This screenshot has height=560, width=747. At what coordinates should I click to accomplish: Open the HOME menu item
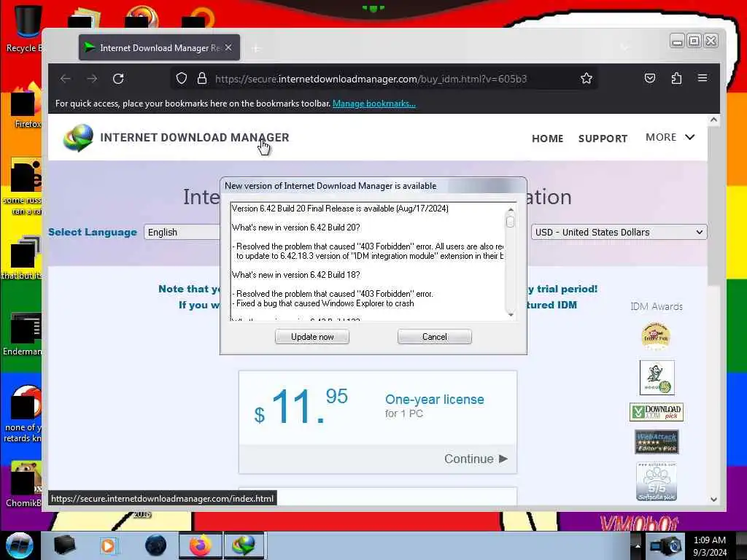[x=547, y=139]
